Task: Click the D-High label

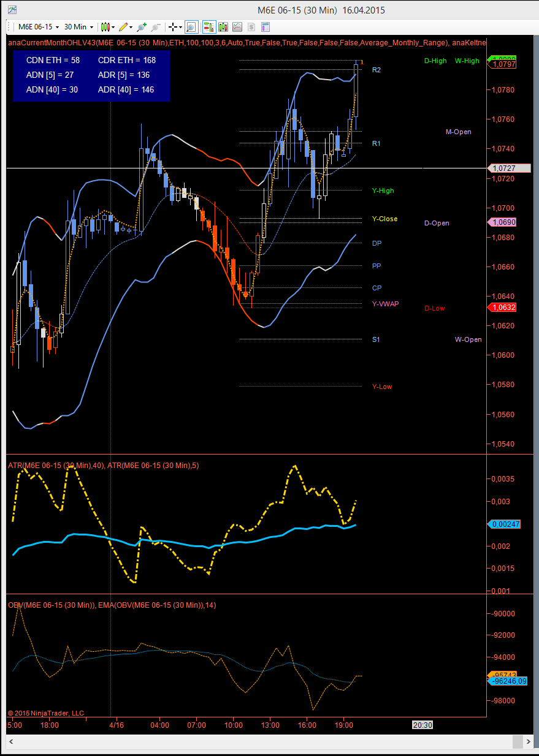Action: click(435, 61)
